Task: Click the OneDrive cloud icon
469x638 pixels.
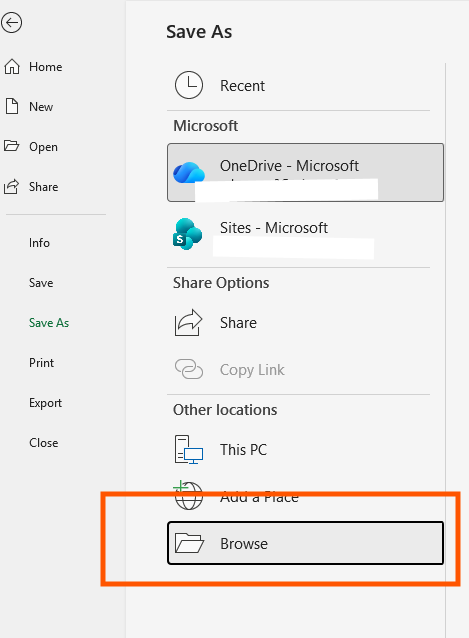Action: click(189, 172)
